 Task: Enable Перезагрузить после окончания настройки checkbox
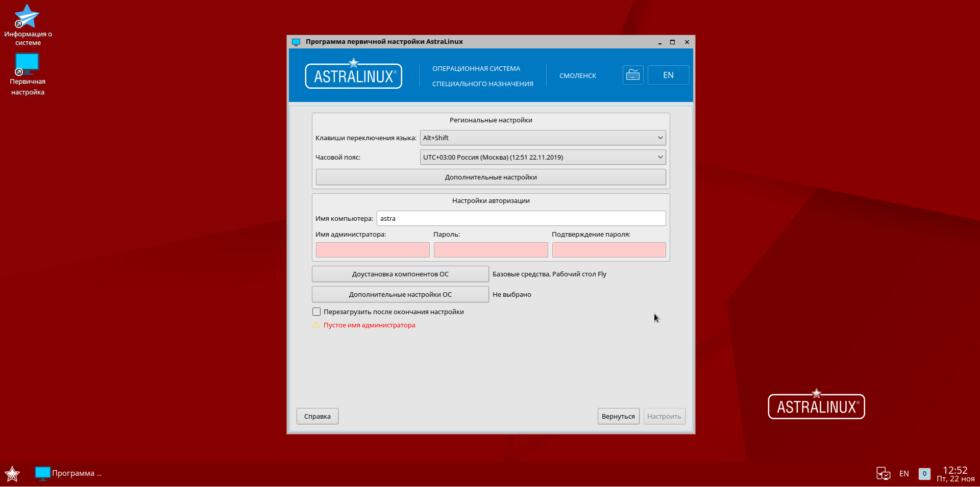point(316,312)
